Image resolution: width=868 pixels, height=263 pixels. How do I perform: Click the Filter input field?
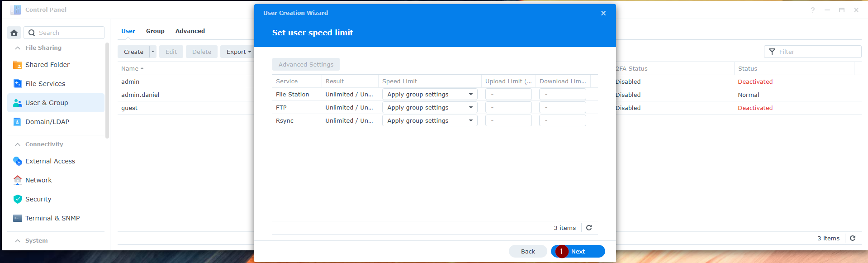pos(816,52)
